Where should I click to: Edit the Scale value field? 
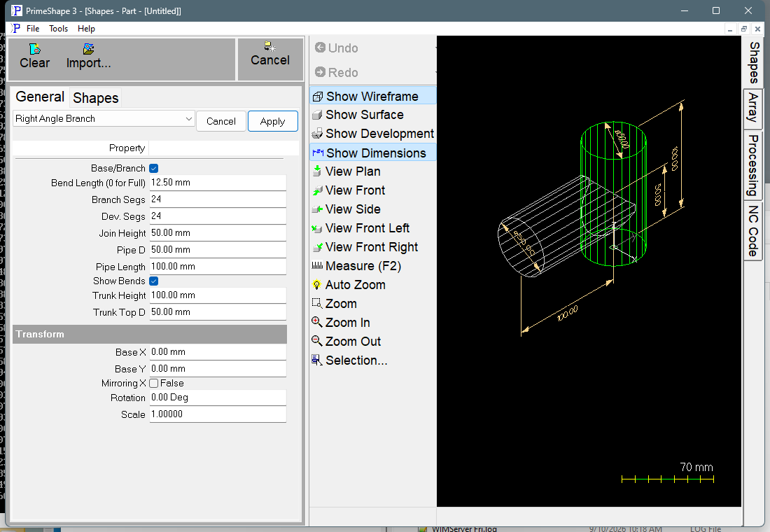218,414
